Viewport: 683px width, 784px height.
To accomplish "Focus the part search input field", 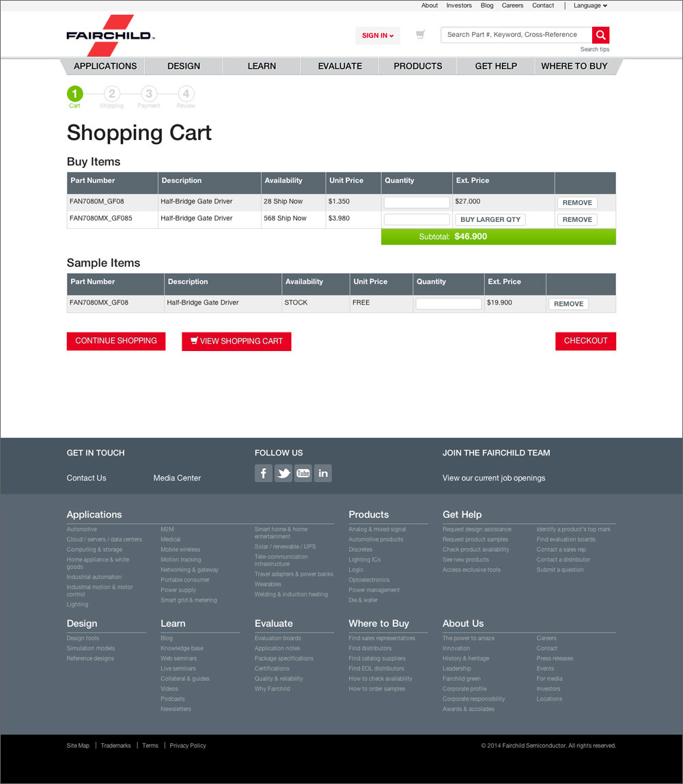I will [516, 35].
